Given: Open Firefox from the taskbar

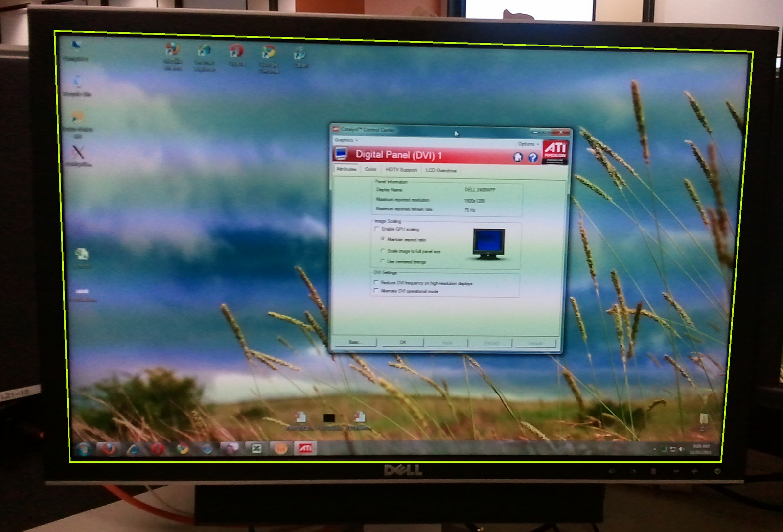Looking at the screenshot, I should click(108, 448).
